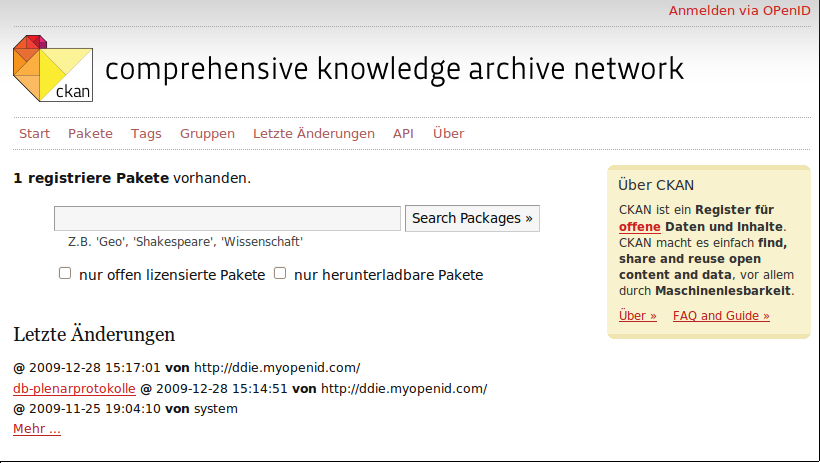Open the Gruppen navigation item
The image size is (820, 463).
(x=207, y=134)
